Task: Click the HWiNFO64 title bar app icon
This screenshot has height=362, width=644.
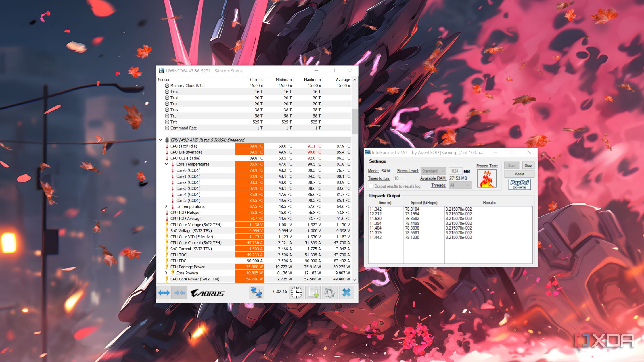Action: pos(162,71)
